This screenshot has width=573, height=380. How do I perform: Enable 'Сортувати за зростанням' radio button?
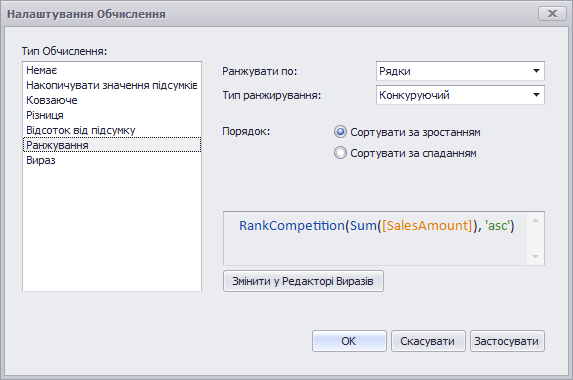340,132
